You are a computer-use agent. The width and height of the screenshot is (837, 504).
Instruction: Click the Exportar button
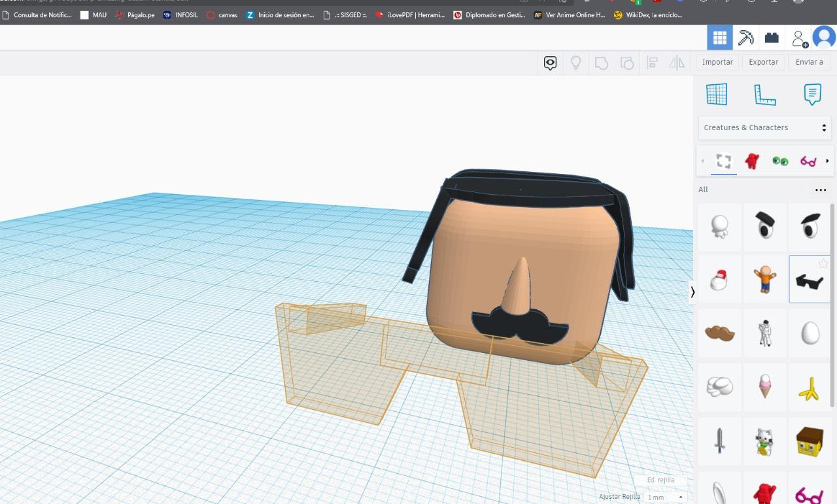pyautogui.click(x=763, y=62)
